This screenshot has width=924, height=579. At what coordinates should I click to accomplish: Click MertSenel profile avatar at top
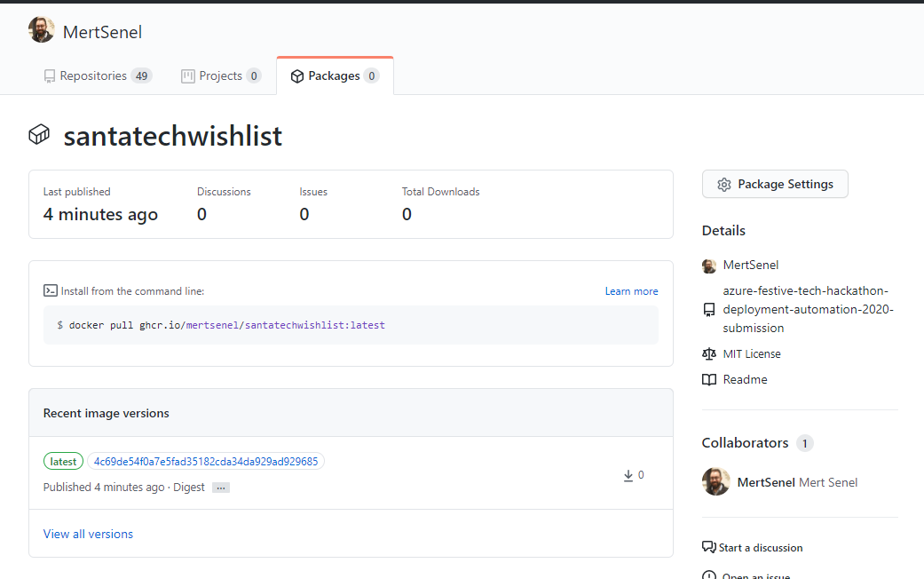pos(41,29)
